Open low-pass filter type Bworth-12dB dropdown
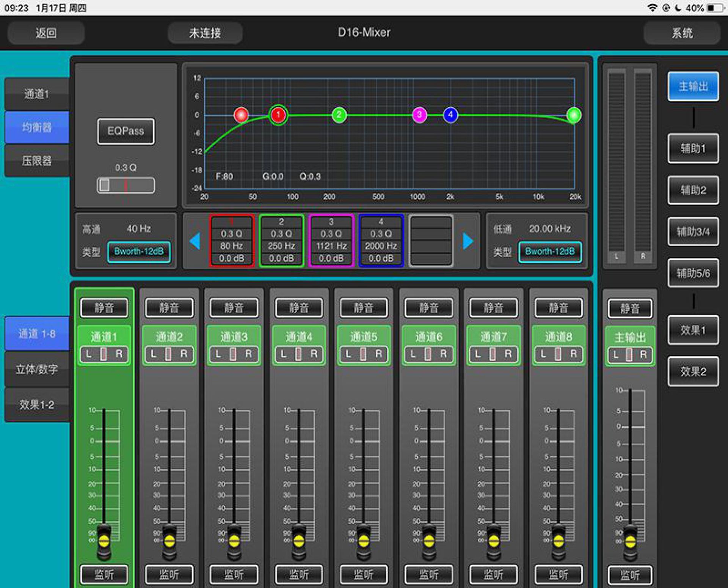 550,252
